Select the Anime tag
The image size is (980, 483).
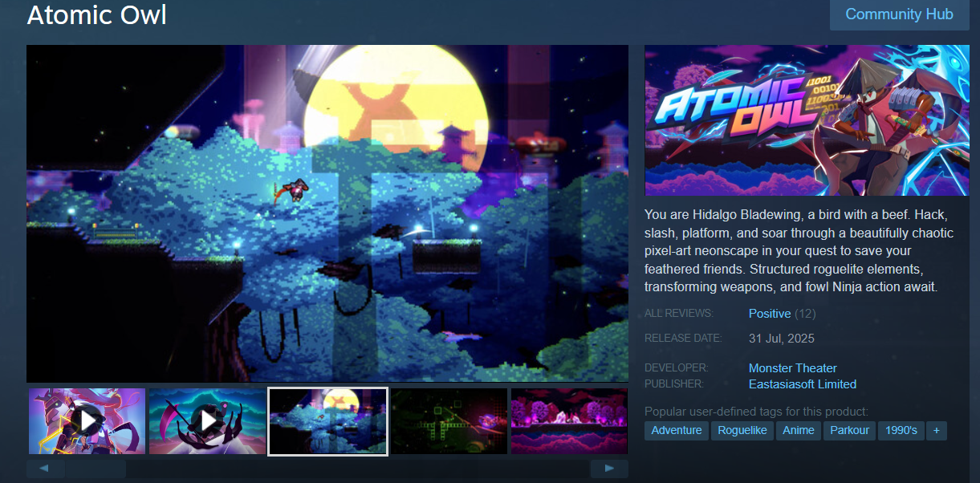pos(799,431)
